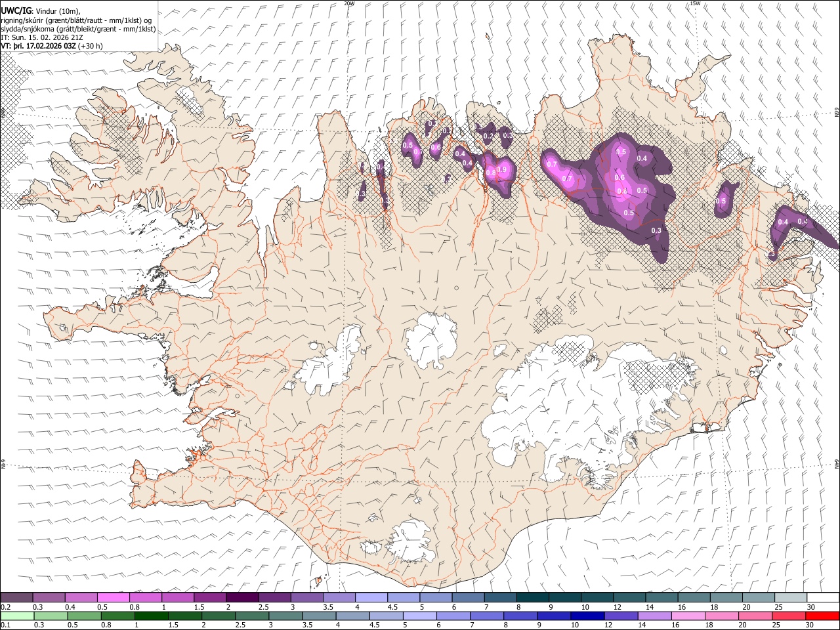The image size is (840, 630).
Task: Click the white Mýrdalsjökull glacier near the south coast
Action: (x=412, y=542)
